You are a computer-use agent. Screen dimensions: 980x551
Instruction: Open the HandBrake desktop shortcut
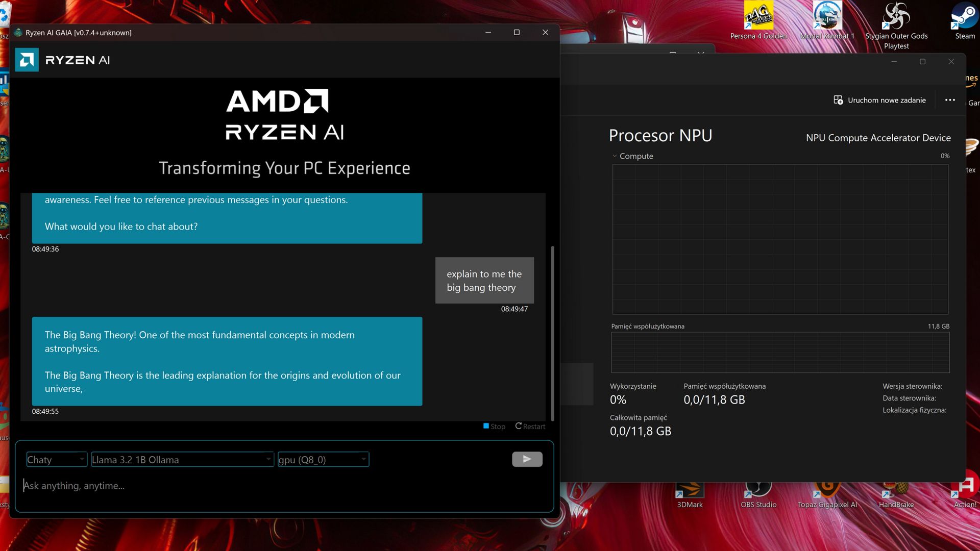896,495
